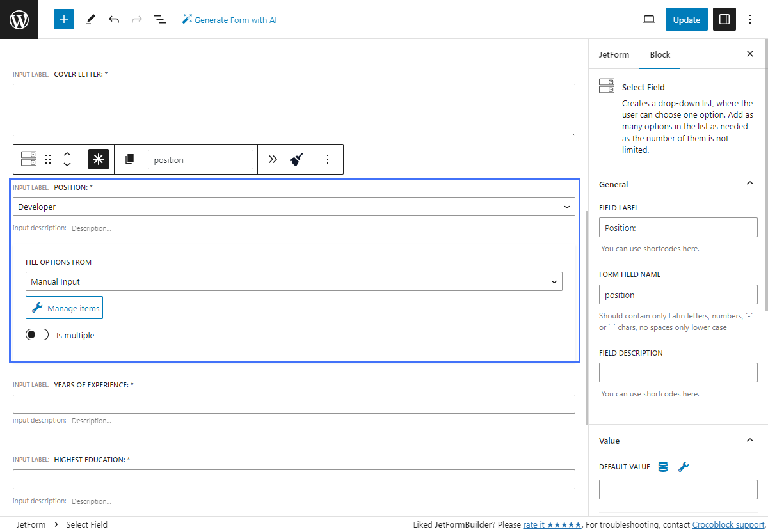Click the Manage items button
Screen dimensions: 768x532
coord(64,308)
